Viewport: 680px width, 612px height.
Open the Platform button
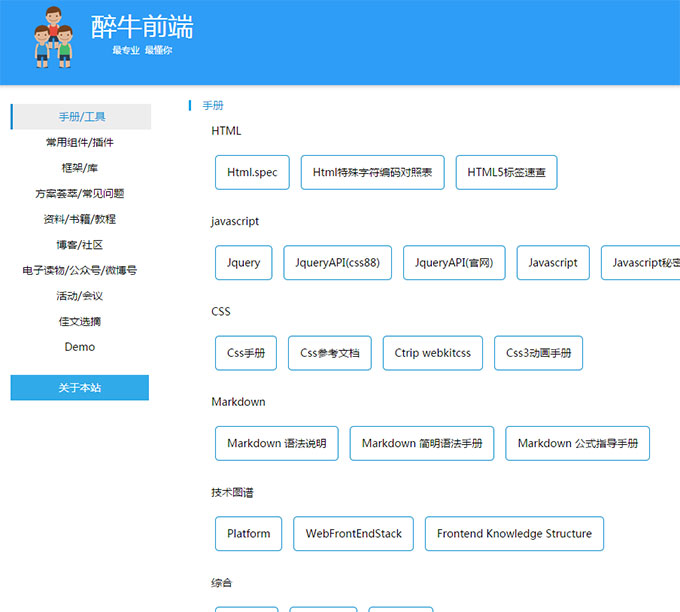pyautogui.click(x=248, y=533)
